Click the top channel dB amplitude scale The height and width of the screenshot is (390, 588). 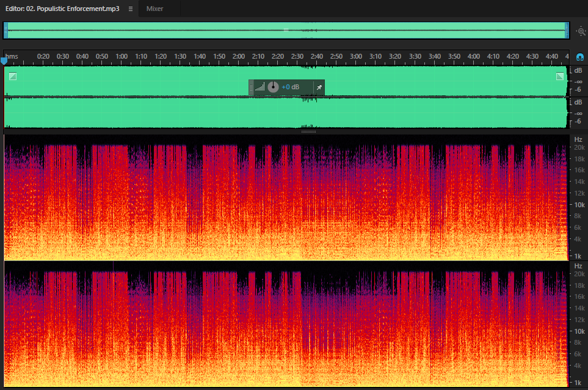pyautogui.click(x=578, y=81)
